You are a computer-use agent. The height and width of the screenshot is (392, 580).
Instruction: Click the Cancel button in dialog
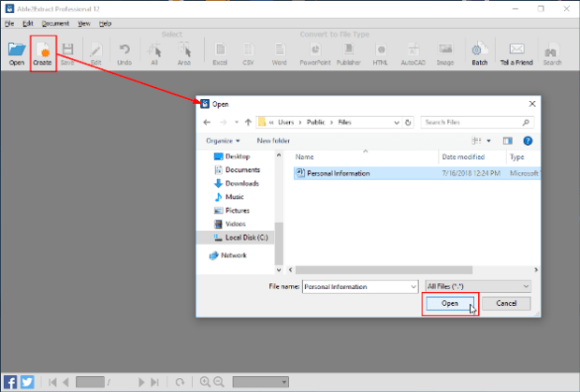pyautogui.click(x=506, y=304)
